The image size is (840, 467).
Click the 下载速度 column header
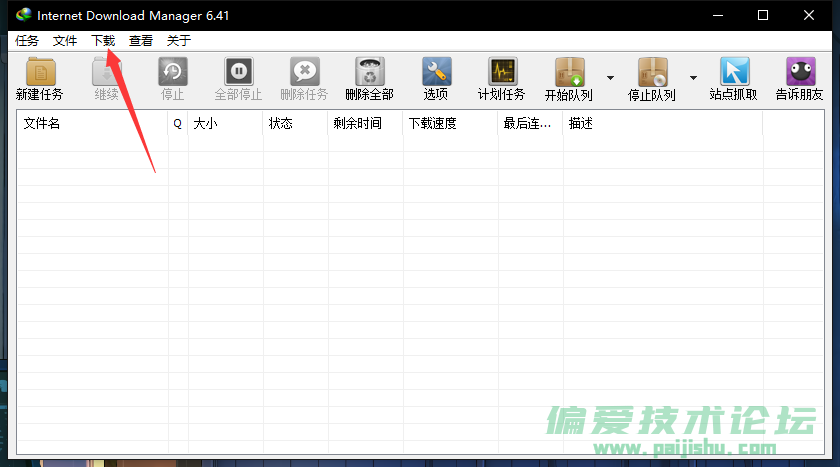click(x=450, y=123)
